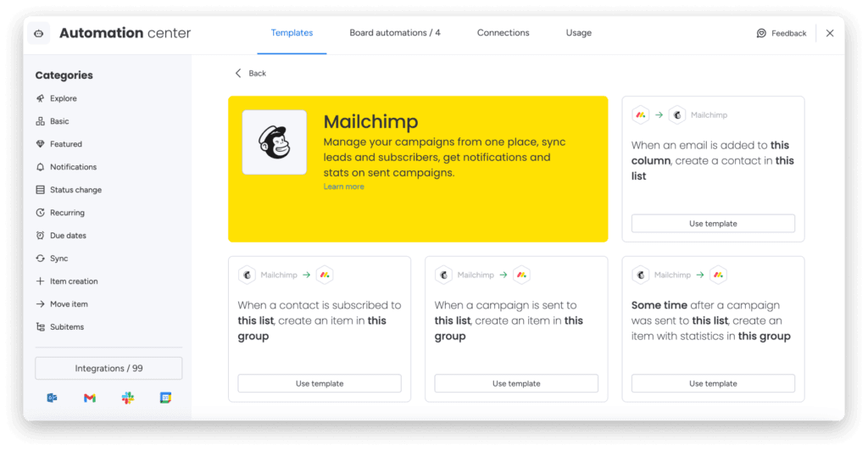868x451 pixels.
Task: Open the Google Calendar integration icon
Action: (x=165, y=398)
